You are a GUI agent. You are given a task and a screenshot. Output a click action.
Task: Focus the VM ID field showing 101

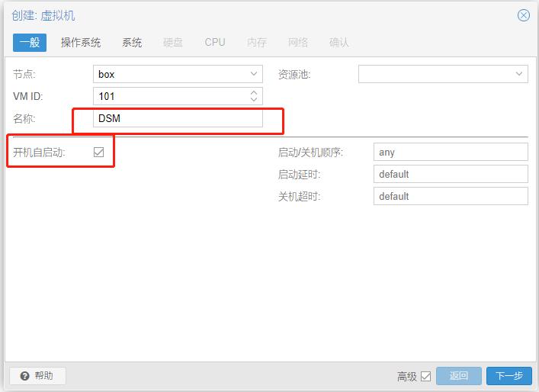(x=178, y=96)
